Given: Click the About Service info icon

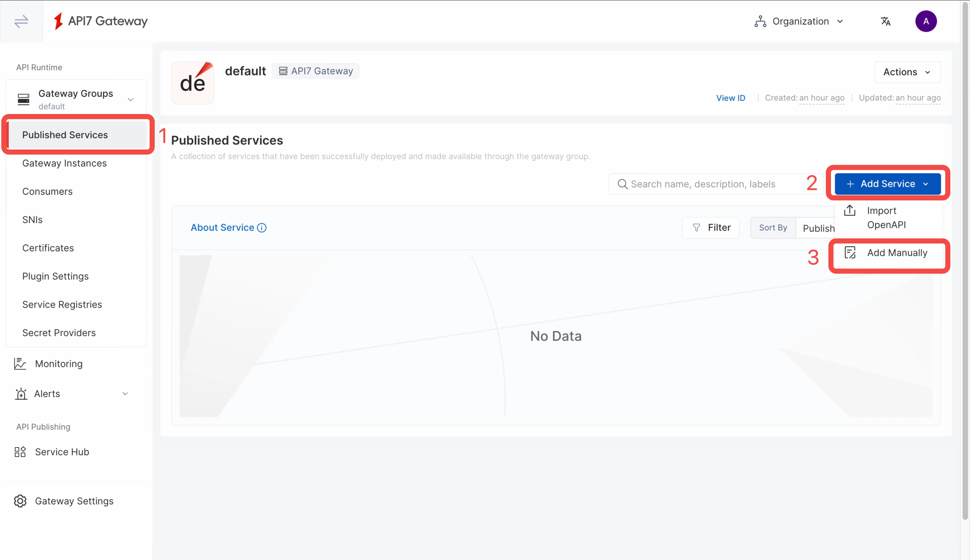Looking at the screenshot, I should point(262,228).
